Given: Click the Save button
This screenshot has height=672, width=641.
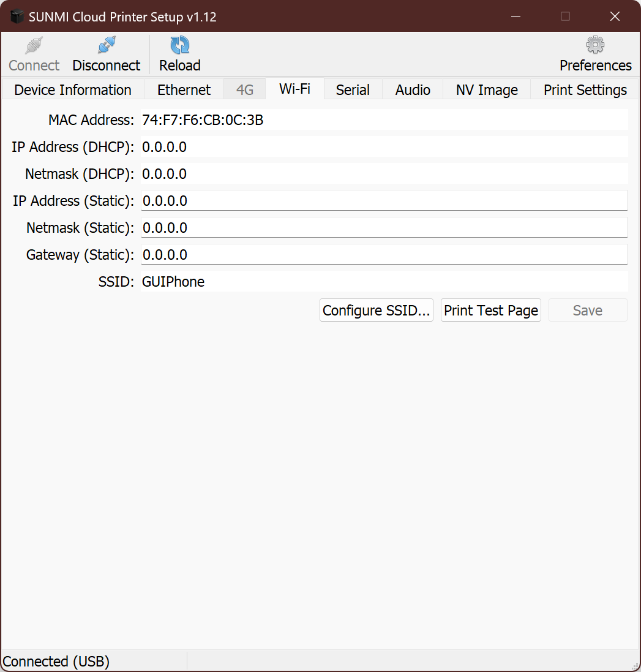Looking at the screenshot, I should (x=588, y=311).
